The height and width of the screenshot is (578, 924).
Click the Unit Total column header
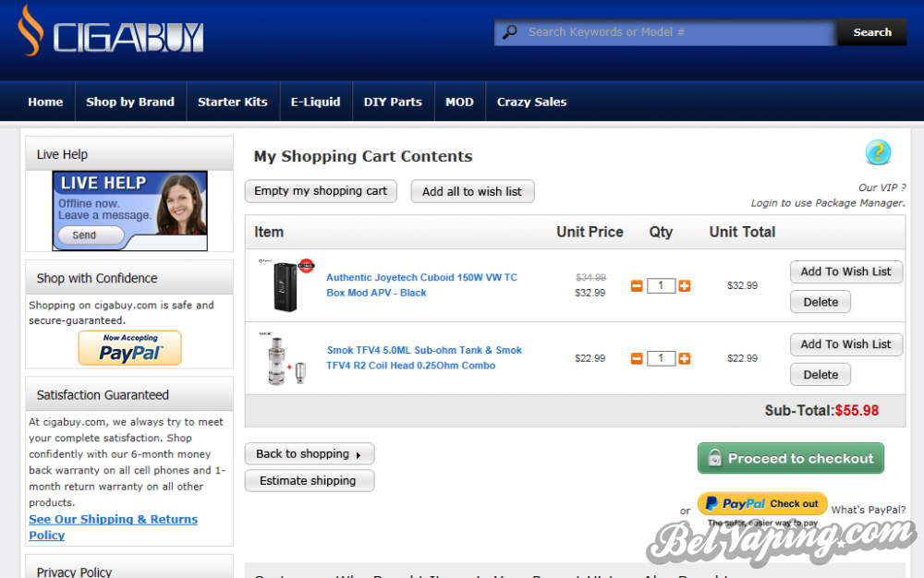click(x=742, y=232)
